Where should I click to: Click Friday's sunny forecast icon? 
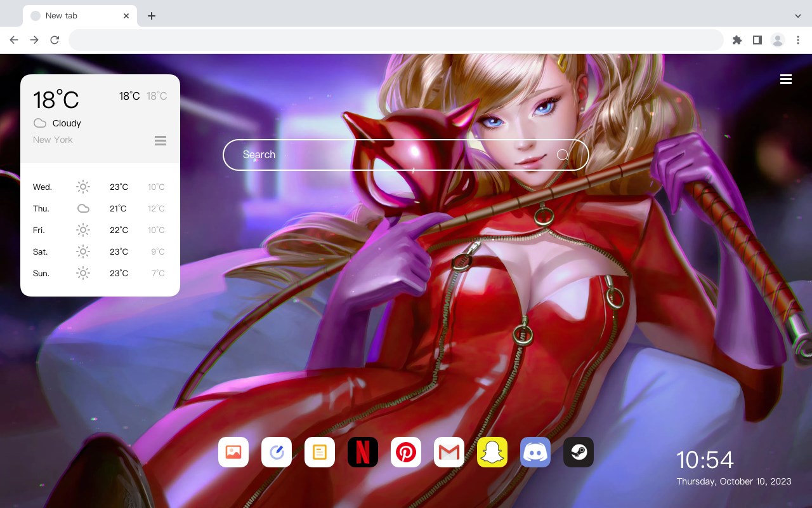[83, 230]
